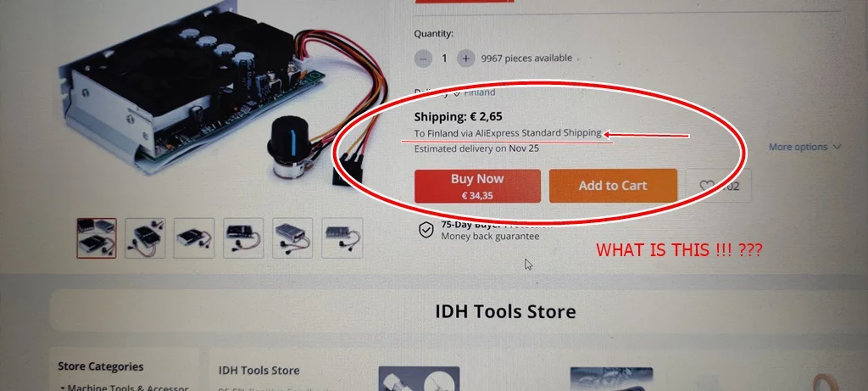868x391 pixels.
Task: Increase quantity with the plus button
Action: click(466, 59)
